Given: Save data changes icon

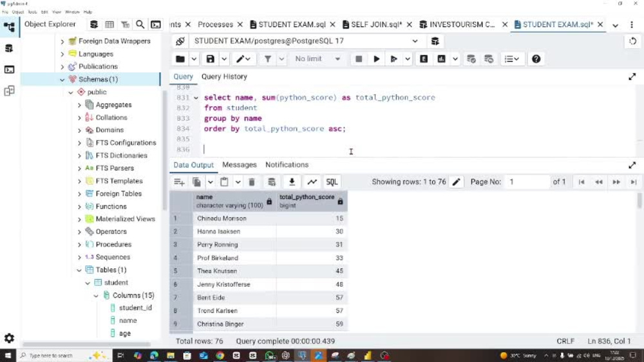Looking at the screenshot, I should (272, 182).
